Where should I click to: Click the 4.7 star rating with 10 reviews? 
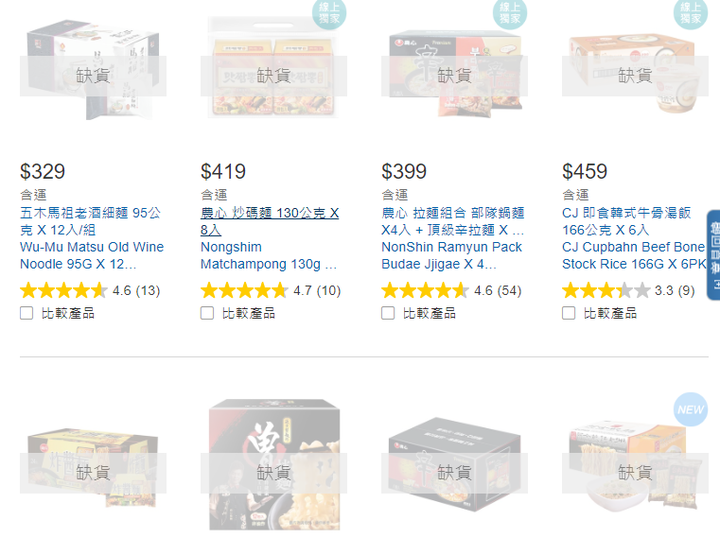click(271, 291)
